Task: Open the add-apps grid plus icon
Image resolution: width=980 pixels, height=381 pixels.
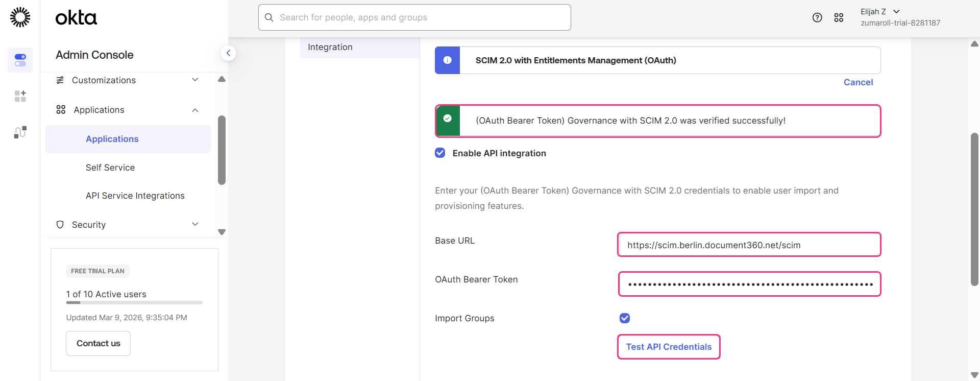Action: [20, 96]
